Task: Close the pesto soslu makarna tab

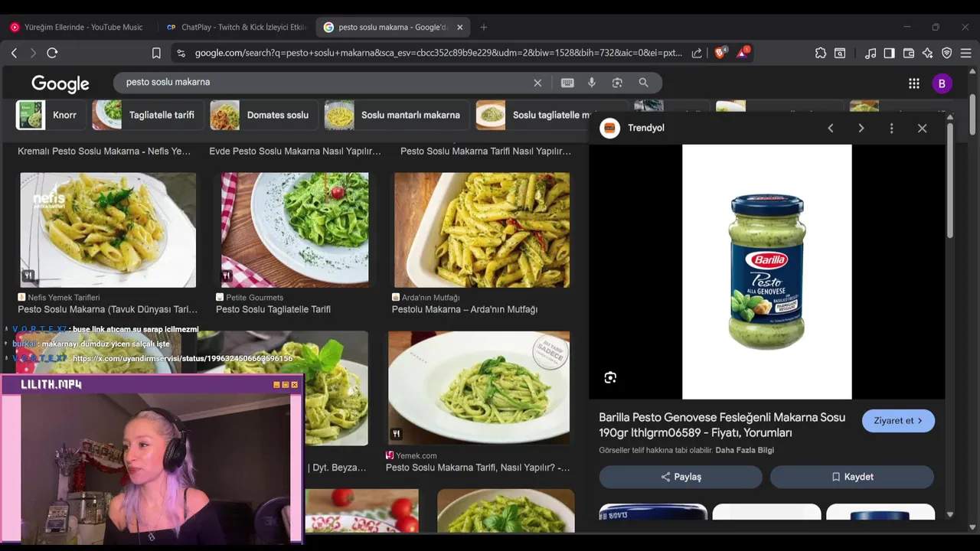Action: (x=459, y=27)
